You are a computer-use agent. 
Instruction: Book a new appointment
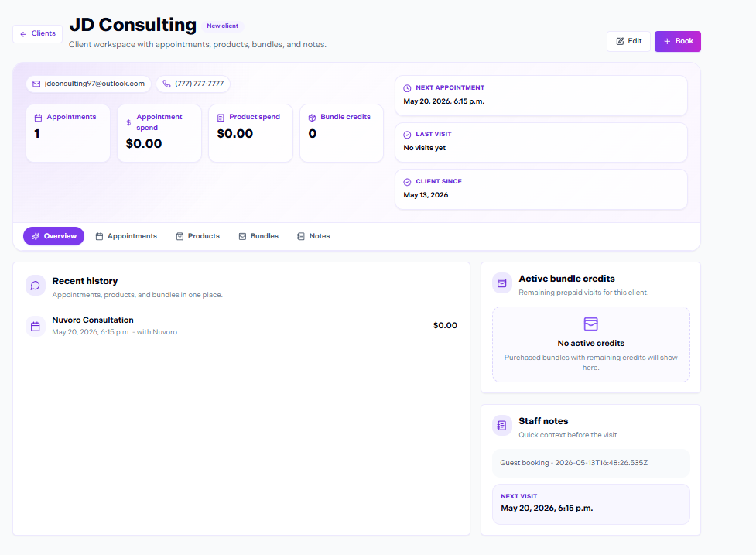pos(677,42)
